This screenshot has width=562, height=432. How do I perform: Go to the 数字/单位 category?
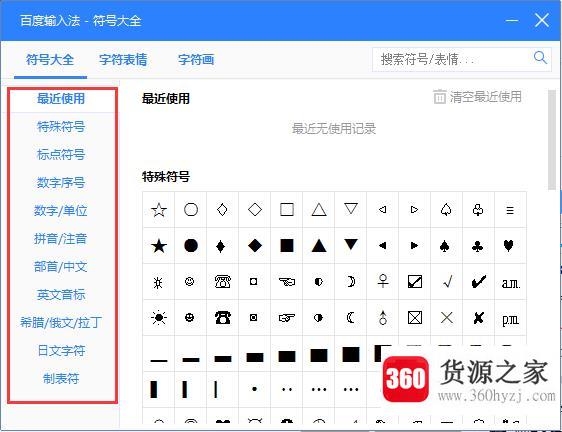point(61,210)
